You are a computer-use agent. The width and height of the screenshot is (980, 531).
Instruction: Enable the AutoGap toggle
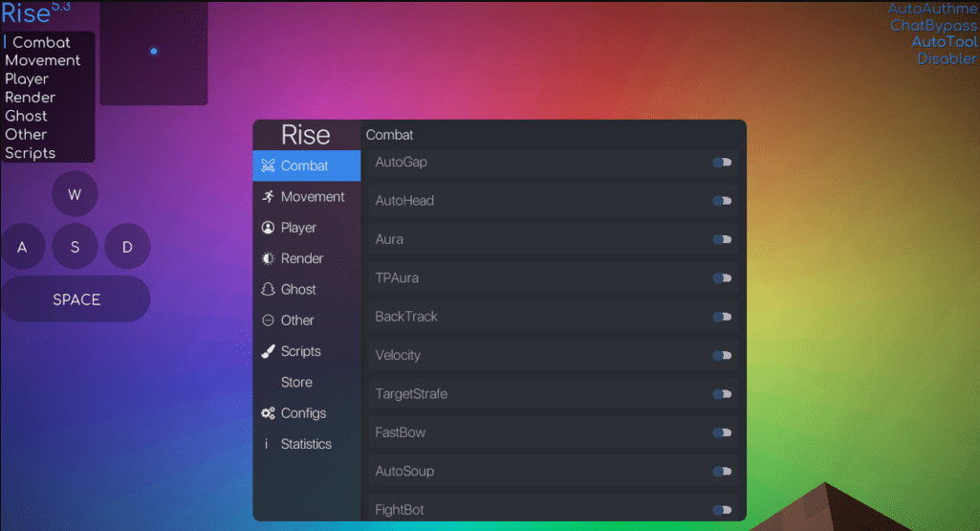pyautogui.click(x=722, y=163)
